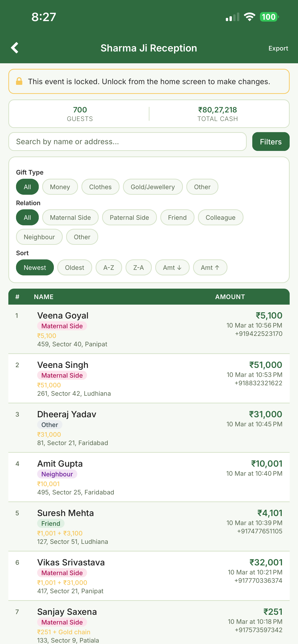
Task: Tap the back arrow icon
Action: coord(15,48)
